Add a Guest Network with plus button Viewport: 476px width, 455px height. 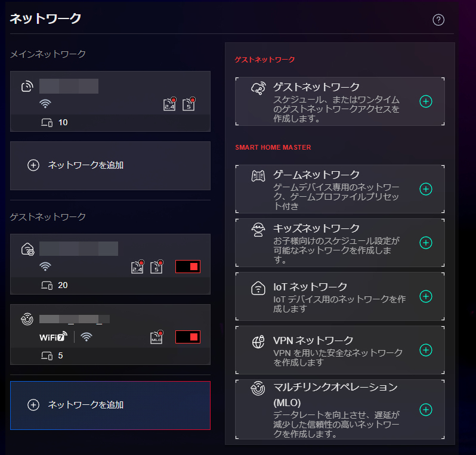pyautogui.click(x=426, y=101)
